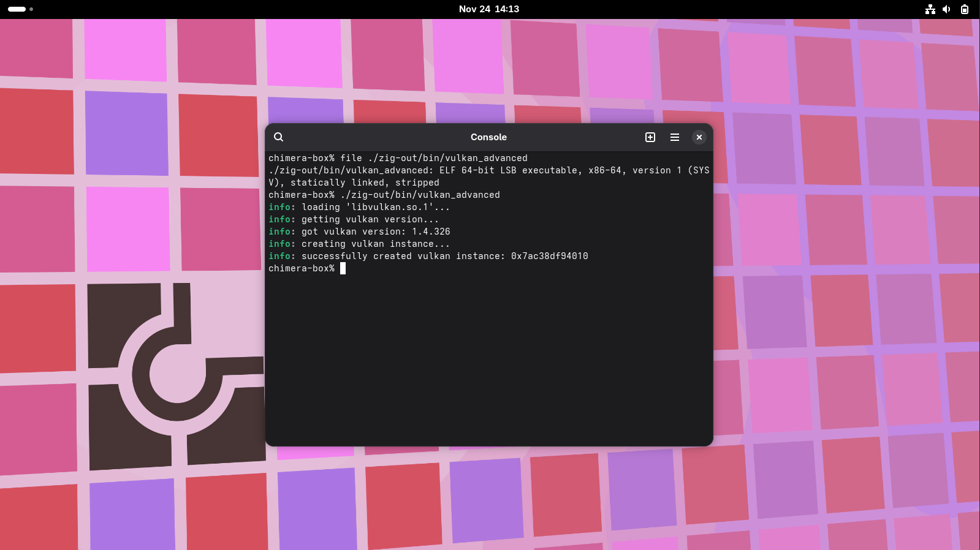Image resolution: width=980 pixels, height=550 pixels.
Task: Open search in the Console window
Action: 278,137
